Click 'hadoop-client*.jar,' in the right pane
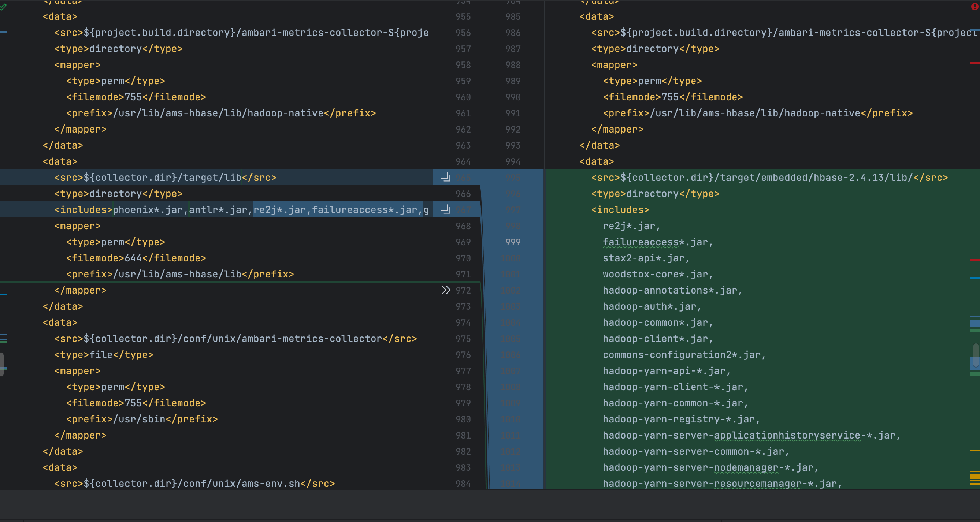The image size is (980, 522). (x=658, y=339)
